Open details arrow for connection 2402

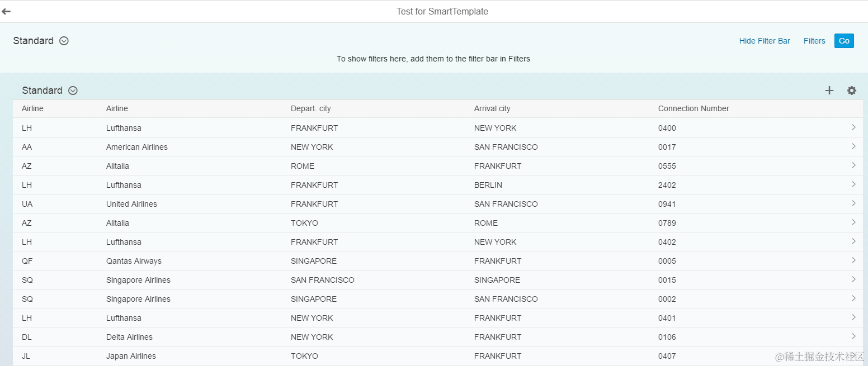click(x=853, y=184)
